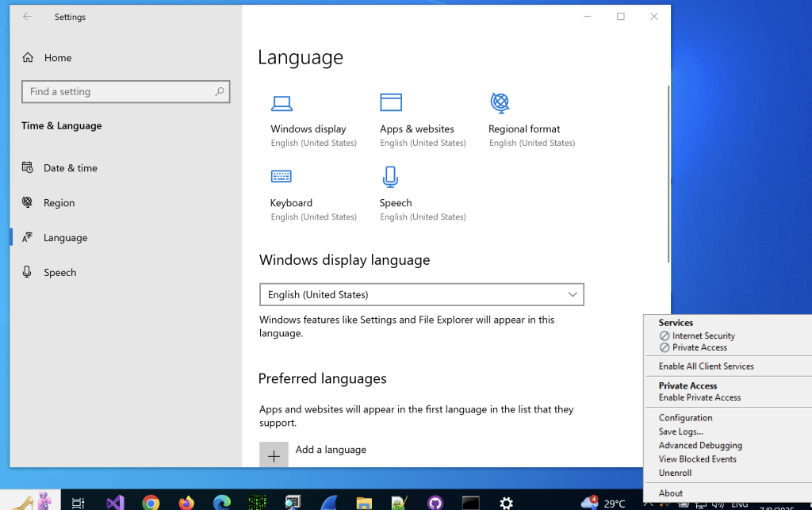This screenshot has width=812, height=510.
Task: Open Firefox from taskbar
Action: 186,503
